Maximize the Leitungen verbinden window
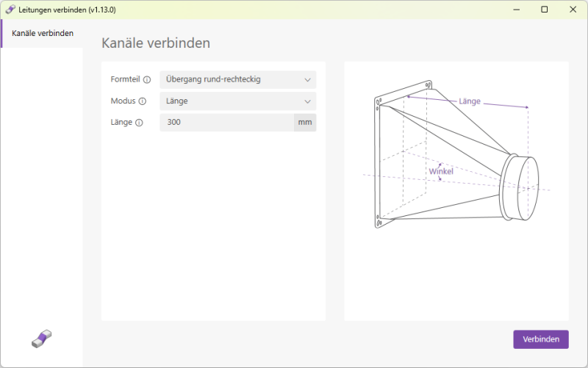The image size is (588, 368). pyautogui.click(x=545, y=10)
